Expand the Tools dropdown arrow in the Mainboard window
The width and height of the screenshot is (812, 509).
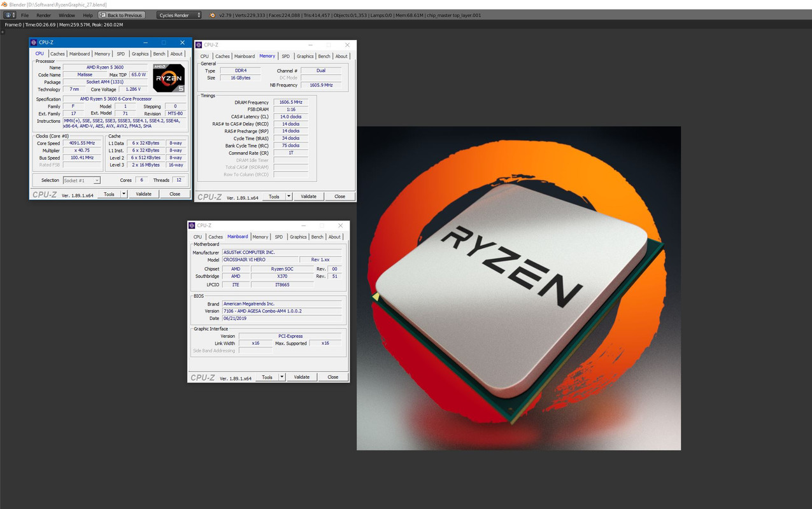point(282,377)
